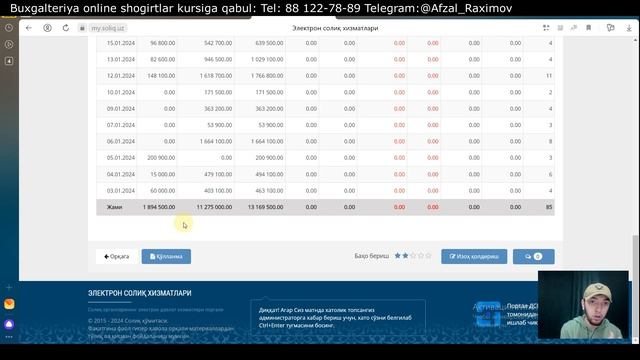
Task: Click the 1 029 100.00 cell
Action: pyautogui.click(x=267, y=59)
